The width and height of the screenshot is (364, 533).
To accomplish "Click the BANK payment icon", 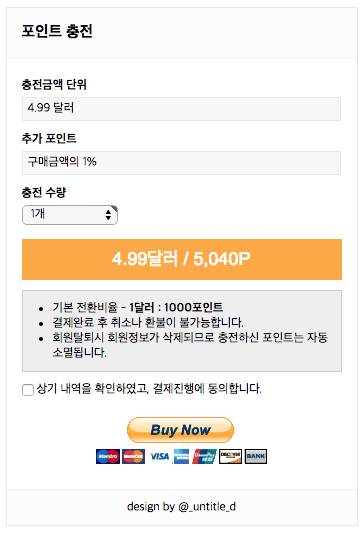I will point(256,456).
